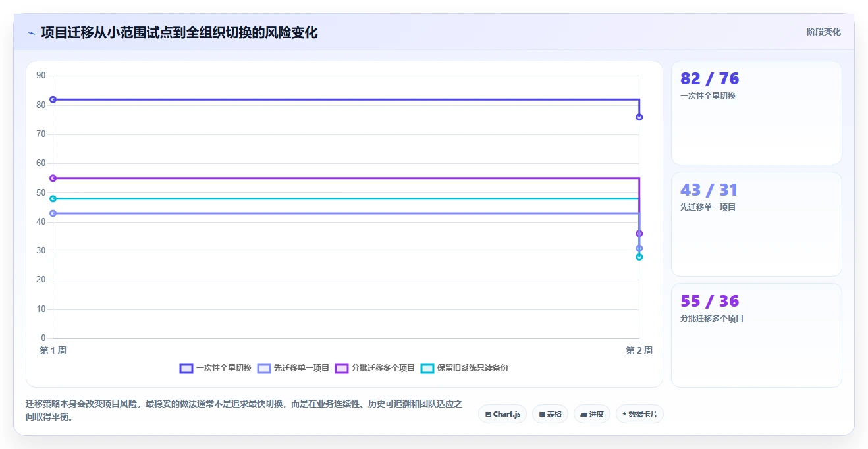Toggle 保留旧系统只读备份 legend item
868x449 pixels.
tap(464, 368)
